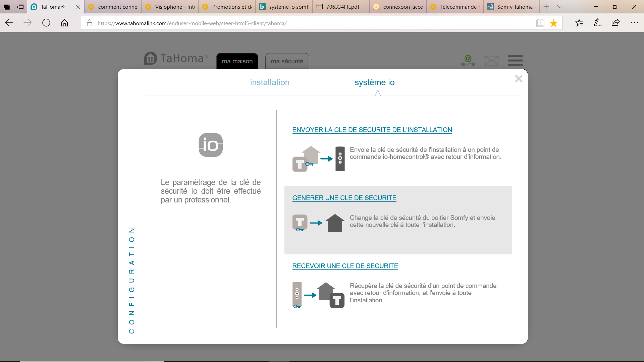Click the Récupère la clé de sécurité description

click(x=423, y=293)
